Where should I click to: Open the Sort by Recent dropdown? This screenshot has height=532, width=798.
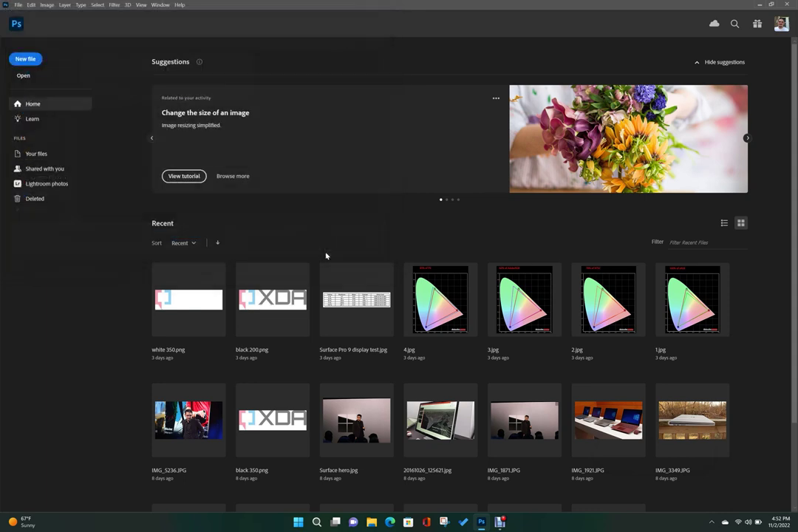coord(184,243)
